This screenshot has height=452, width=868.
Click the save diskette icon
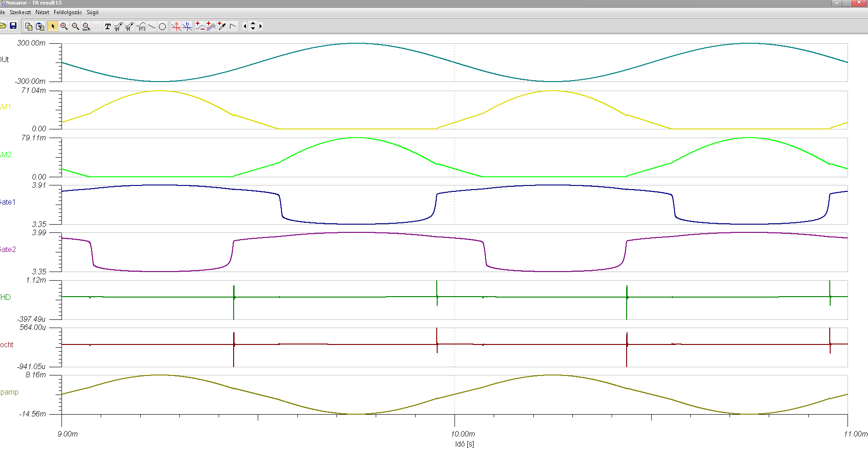pos(13,26)
